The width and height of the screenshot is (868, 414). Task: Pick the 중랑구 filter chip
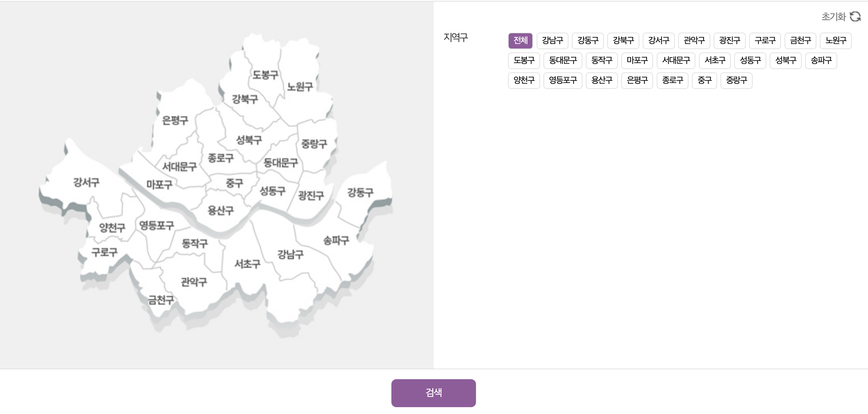coord(736,80)
